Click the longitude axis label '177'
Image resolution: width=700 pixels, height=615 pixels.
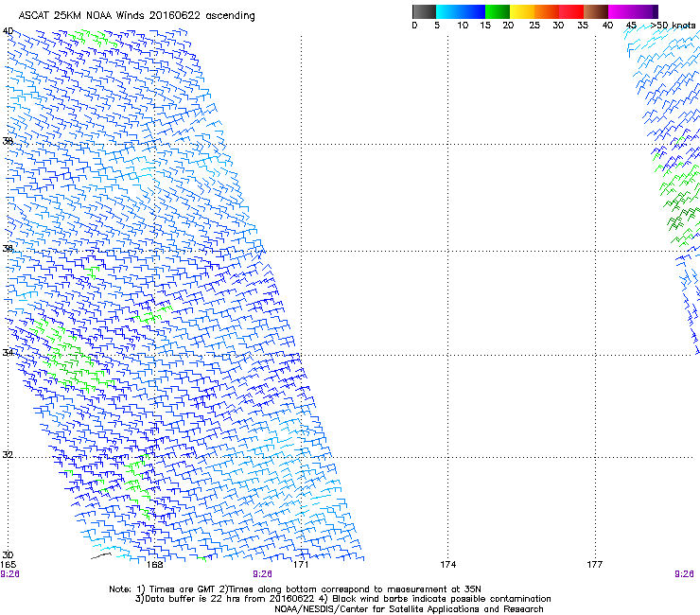point(595,565)
